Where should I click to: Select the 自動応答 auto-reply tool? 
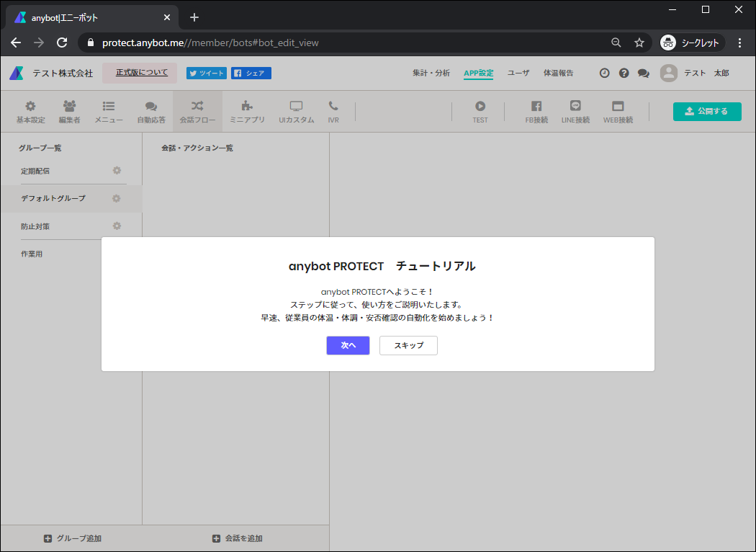pyautogui.click(x=150, y=111)
